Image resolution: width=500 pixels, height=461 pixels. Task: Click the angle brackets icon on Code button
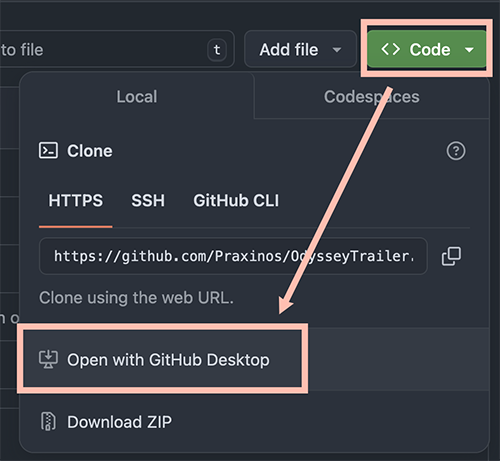390,49
